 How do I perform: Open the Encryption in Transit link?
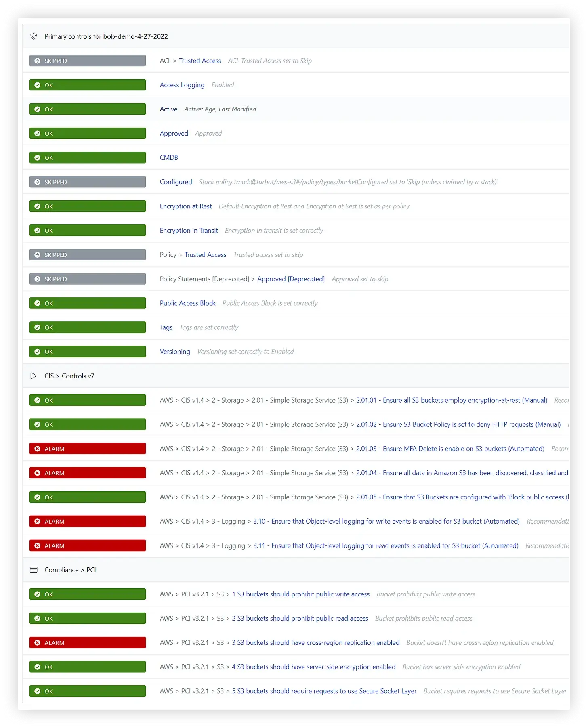[189, 230]
